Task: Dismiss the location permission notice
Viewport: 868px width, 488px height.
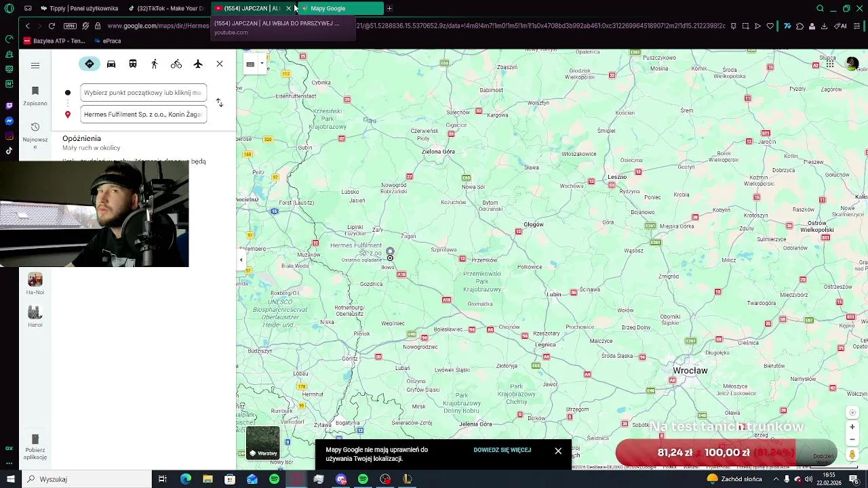Action: click(x=558, y=451)
